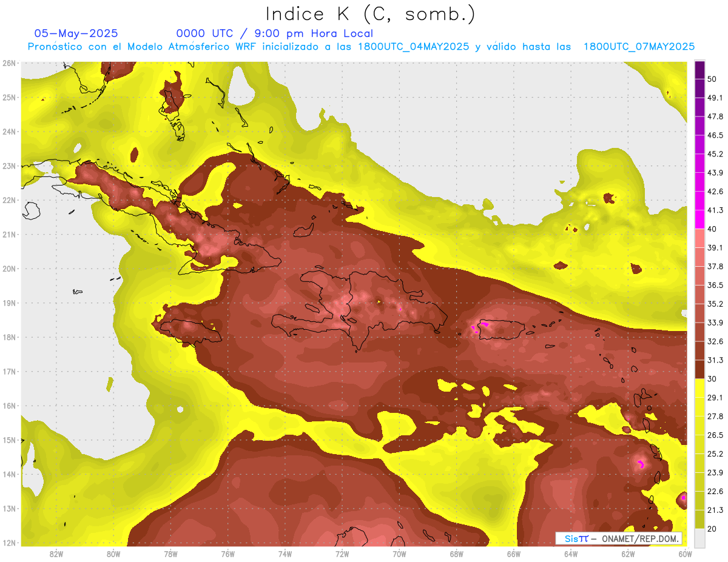Click the '29.1' colorbar value

[x=715, y=398]
